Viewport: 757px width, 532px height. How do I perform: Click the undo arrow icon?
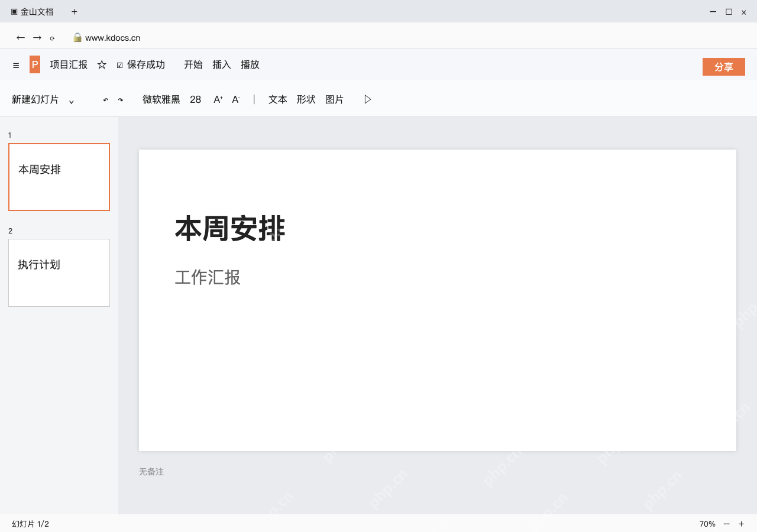point(106,100)
